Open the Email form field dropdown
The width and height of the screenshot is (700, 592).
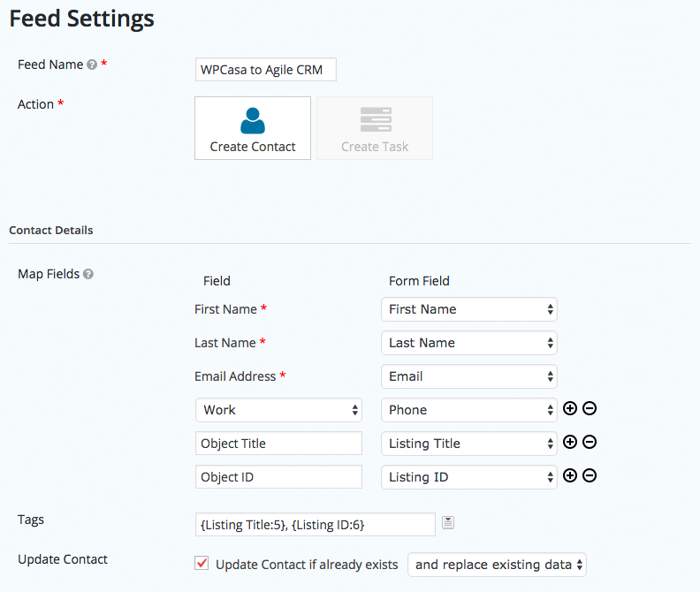pyautogui.click(x=469, y=376)
